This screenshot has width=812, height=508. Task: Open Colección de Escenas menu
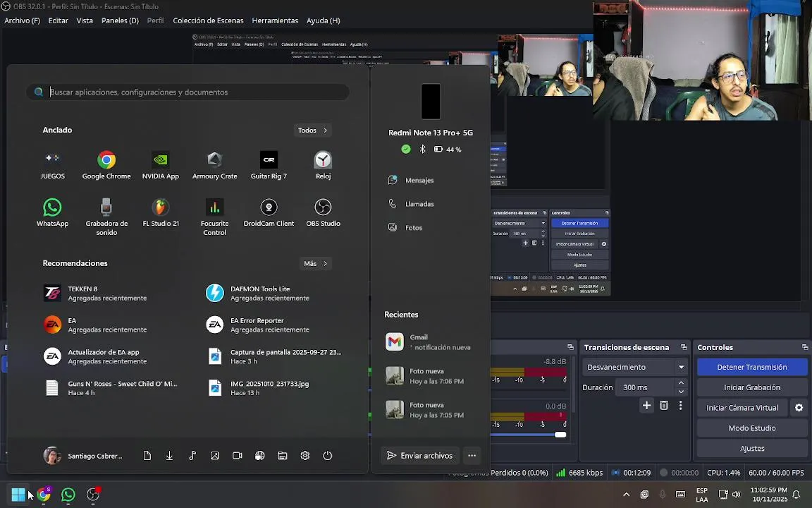(x=208, y=20)
